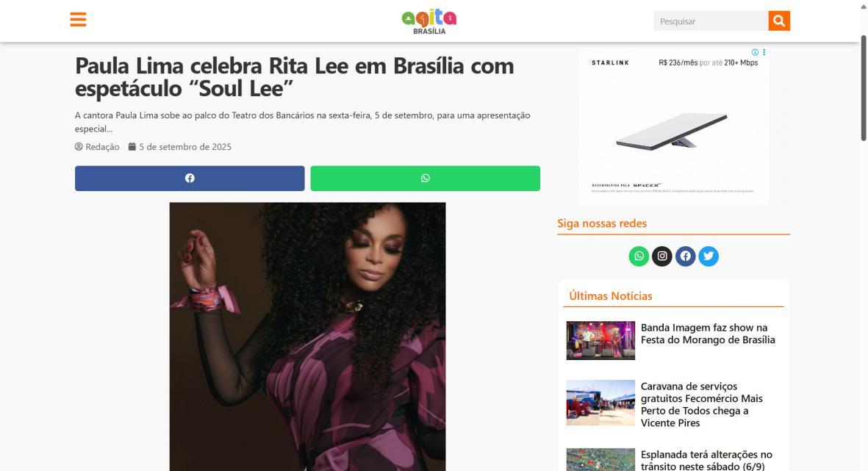Viewport: 868px width, 471px height.
Task: Open Esplanada trânsito alterations article
Action: 706,460
